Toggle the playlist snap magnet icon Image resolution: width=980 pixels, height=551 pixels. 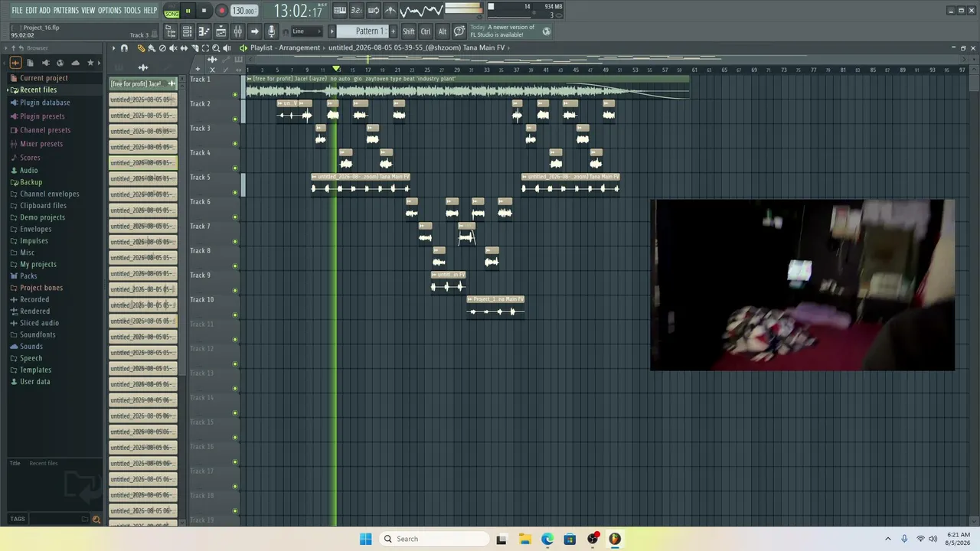click(x=124, y=48)
